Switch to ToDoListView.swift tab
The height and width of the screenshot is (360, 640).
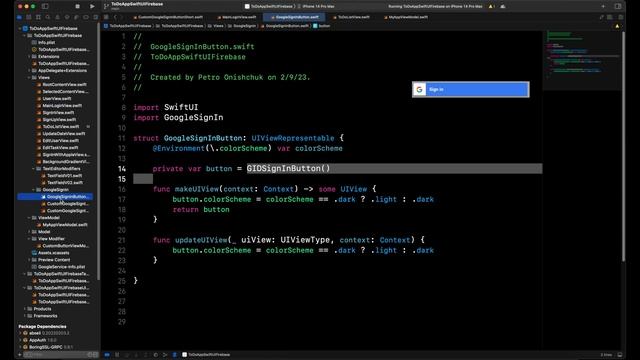coord(351,17)
